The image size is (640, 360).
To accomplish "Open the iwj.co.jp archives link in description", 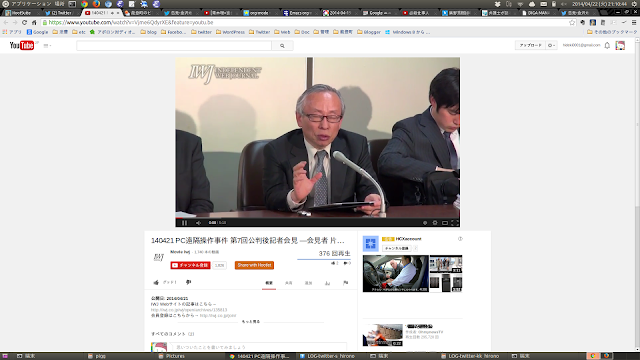I will pos(189,310).
